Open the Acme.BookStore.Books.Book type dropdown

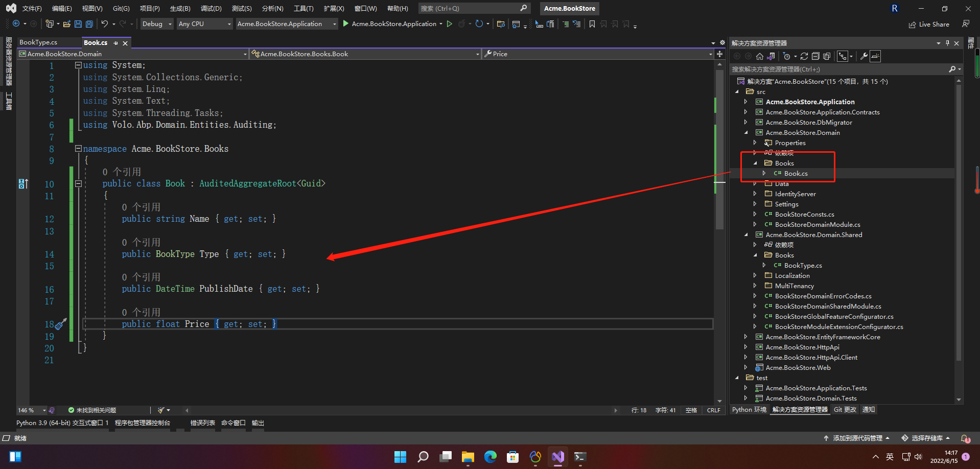(365, 54)
